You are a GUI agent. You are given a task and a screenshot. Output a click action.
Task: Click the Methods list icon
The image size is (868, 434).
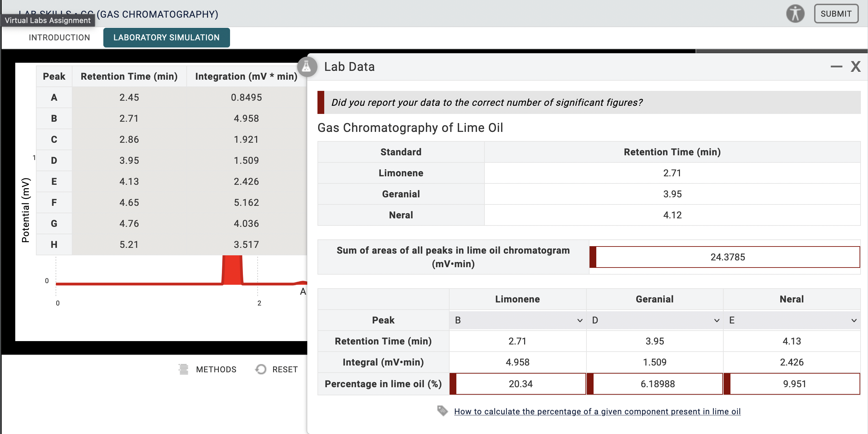coord(183,369)
